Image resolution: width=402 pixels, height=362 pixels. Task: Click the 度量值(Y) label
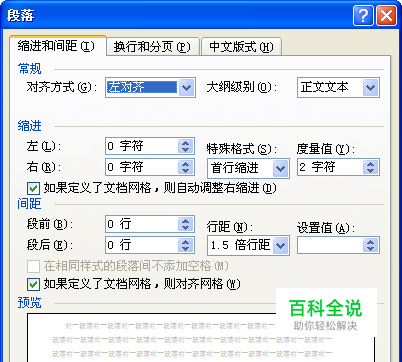coord(326,149)
